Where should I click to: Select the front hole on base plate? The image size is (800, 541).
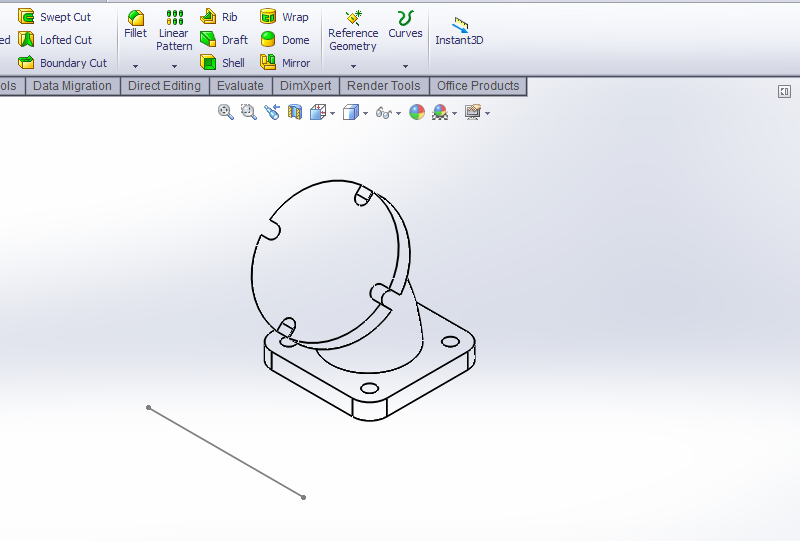click(369, 388)
